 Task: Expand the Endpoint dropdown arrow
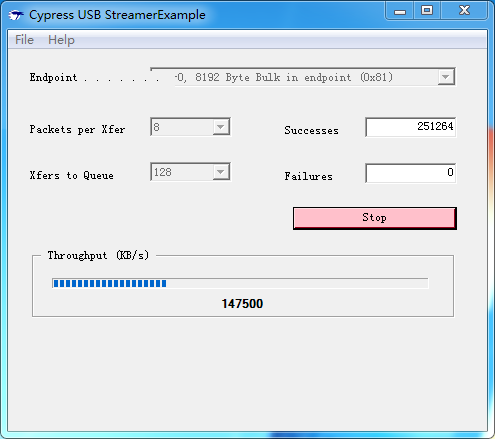pos(446,77)
